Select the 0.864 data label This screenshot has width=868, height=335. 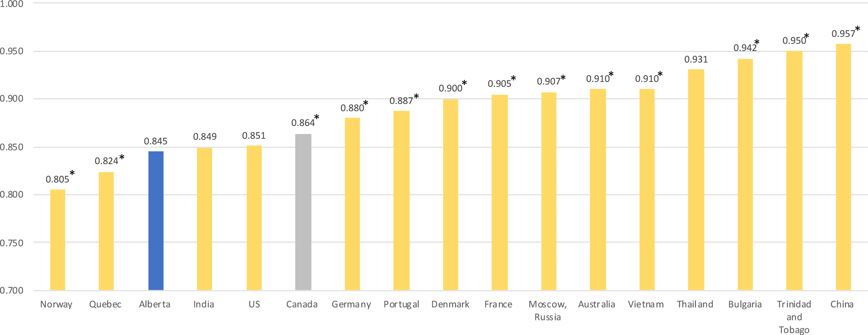[x=303, y=123]
